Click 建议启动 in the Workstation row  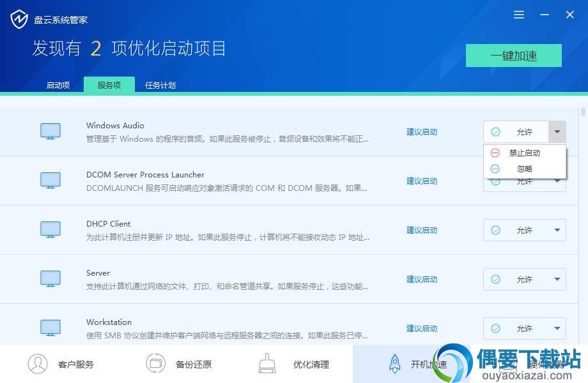coord(422,328)
